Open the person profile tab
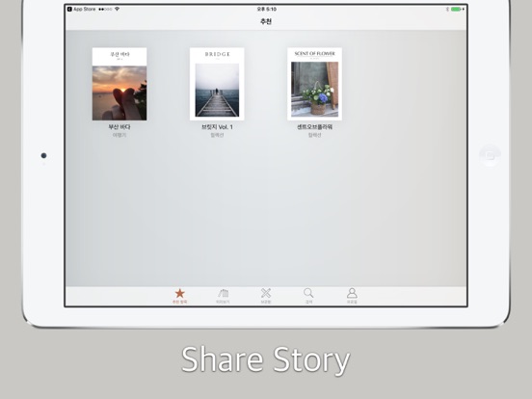 (x=352, y=296)
